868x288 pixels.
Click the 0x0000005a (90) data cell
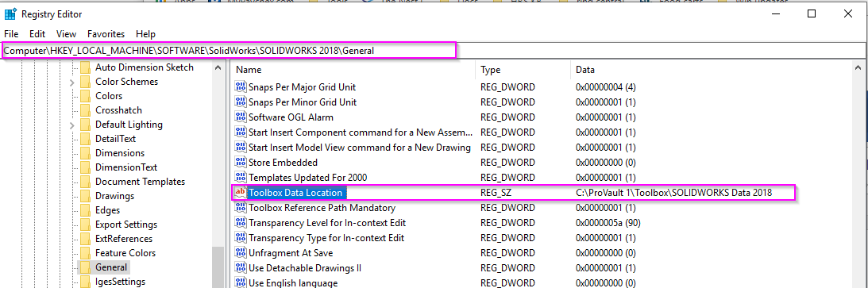(x=608, y=223)
